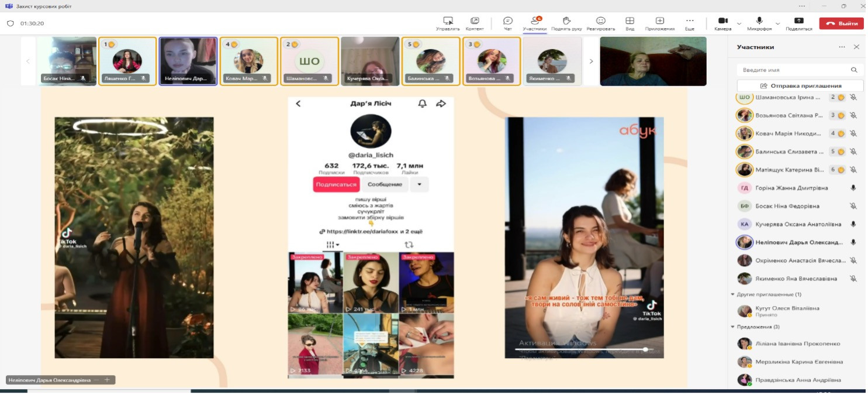Select Якименко participant tile
The image size is (868, 395).
(552, 61)
